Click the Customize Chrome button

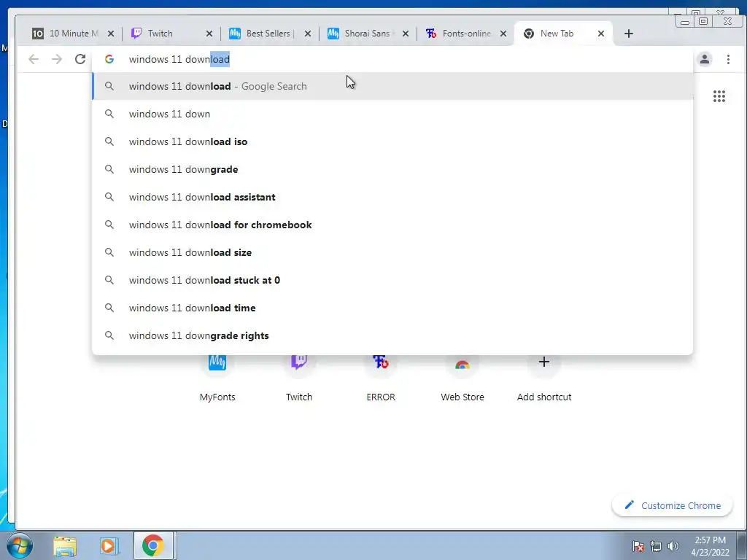click(672, 505)
